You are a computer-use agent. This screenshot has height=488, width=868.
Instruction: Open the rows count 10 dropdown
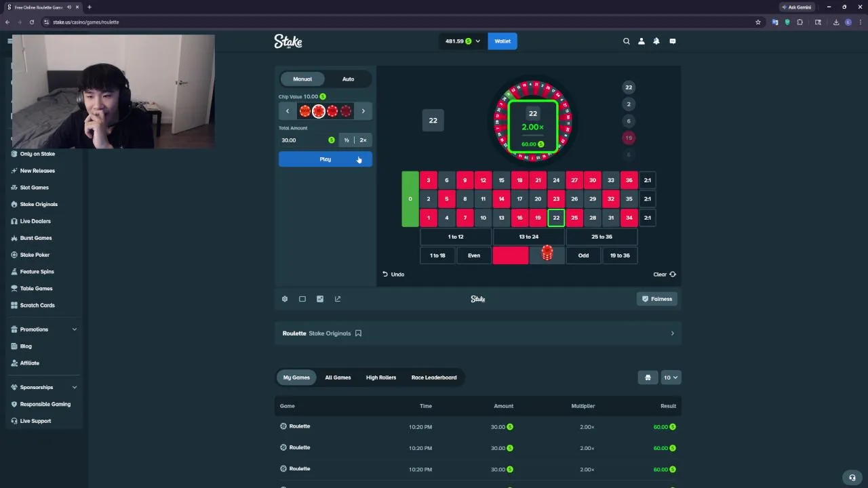pos(671,378)
